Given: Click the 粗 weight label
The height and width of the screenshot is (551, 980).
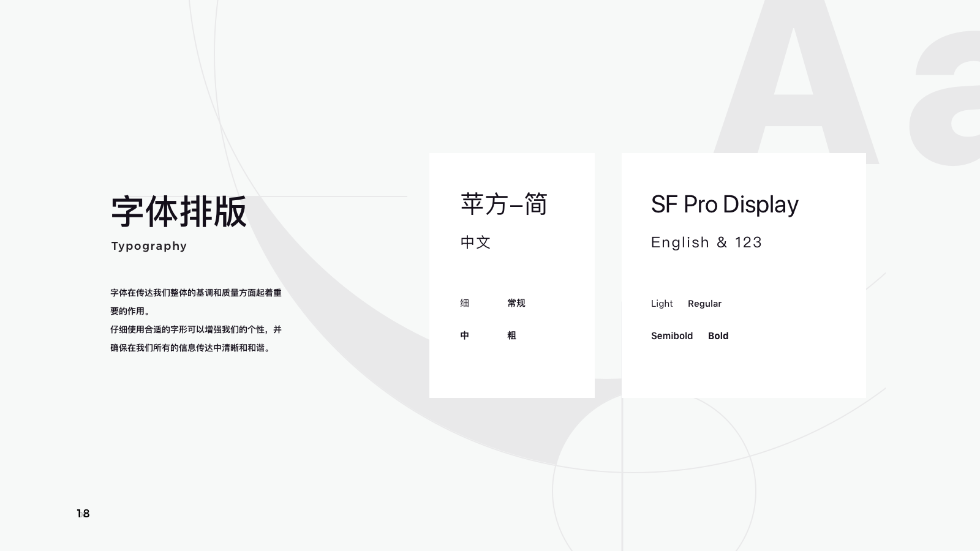Looking at the screenshot, I should pos(511,335).
